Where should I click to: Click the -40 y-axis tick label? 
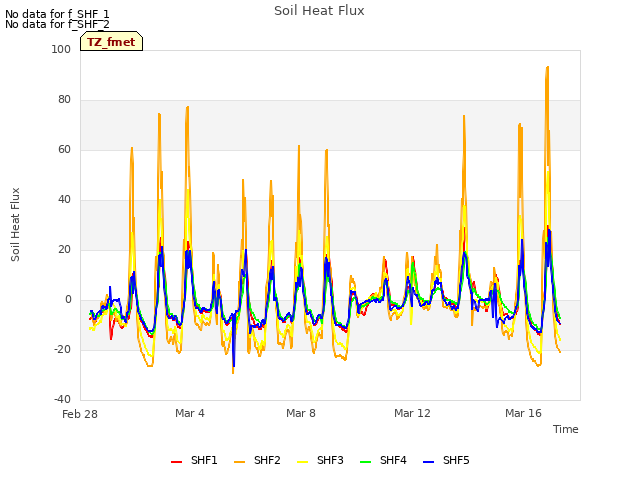tap(62, 399)
